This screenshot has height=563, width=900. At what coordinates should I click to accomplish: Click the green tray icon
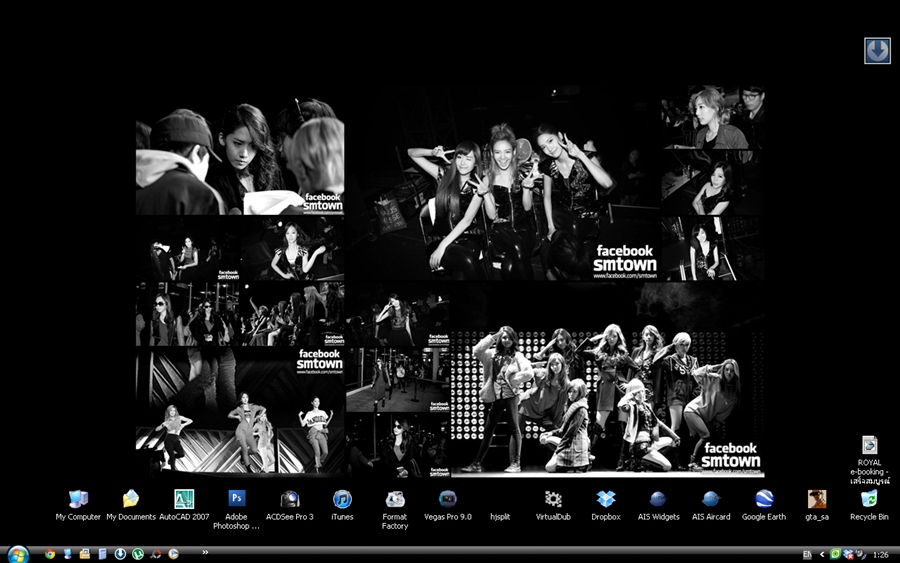click(835, 554)
